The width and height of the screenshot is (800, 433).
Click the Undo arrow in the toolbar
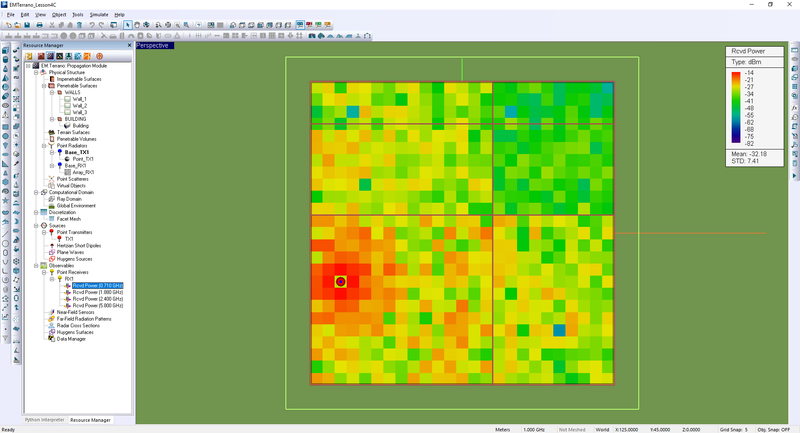[90, 25]
